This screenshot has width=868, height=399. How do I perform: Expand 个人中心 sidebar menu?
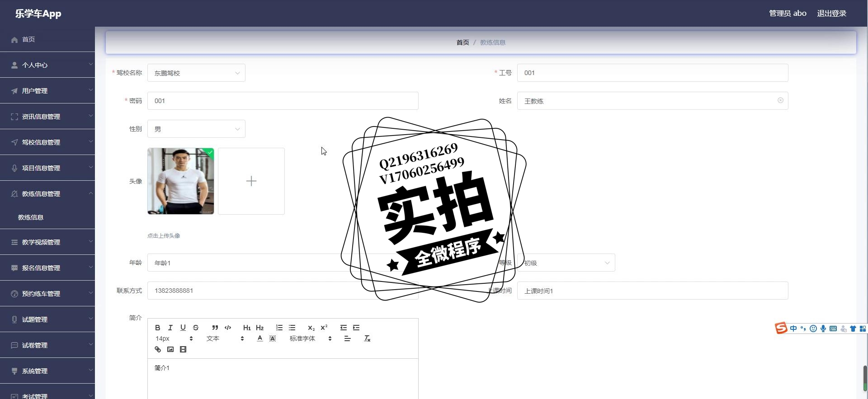click(47, 65)
